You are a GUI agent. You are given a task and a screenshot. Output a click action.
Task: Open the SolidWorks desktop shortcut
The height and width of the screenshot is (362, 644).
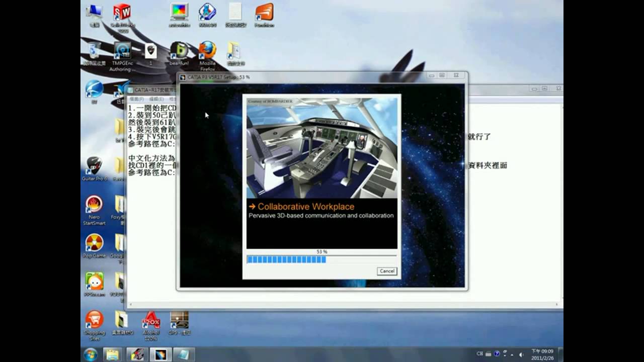(122, 17)
